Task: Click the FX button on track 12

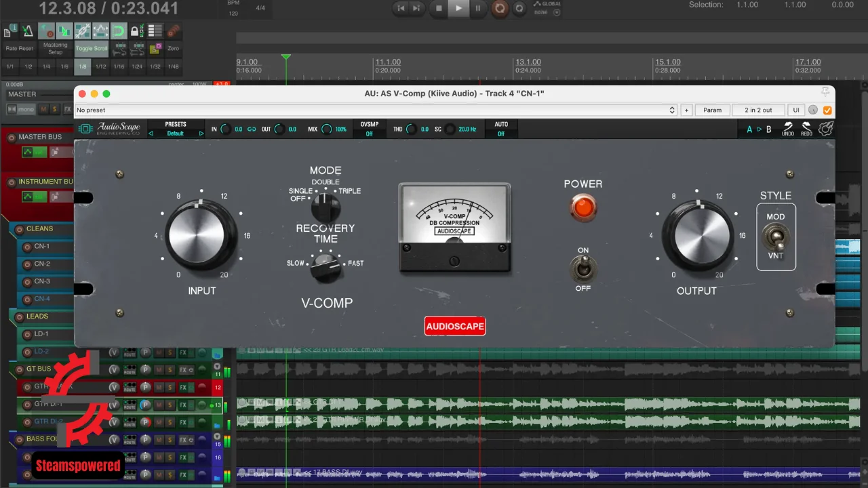Action: (183, 388)
